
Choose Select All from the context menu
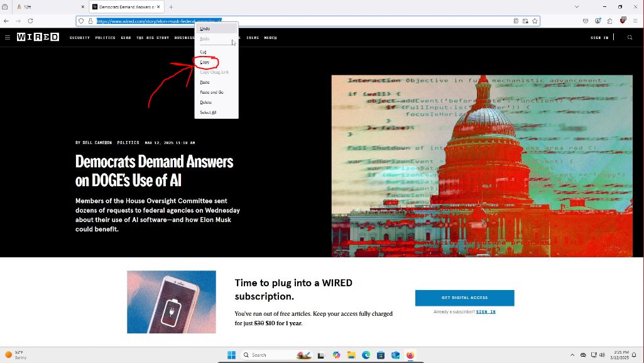[216, 112]
